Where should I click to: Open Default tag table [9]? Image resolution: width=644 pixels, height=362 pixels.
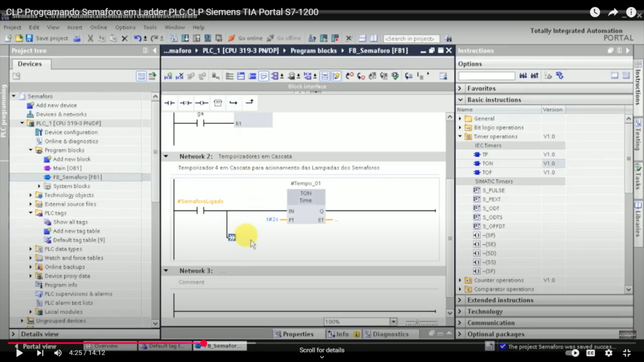tap(79, 240)
